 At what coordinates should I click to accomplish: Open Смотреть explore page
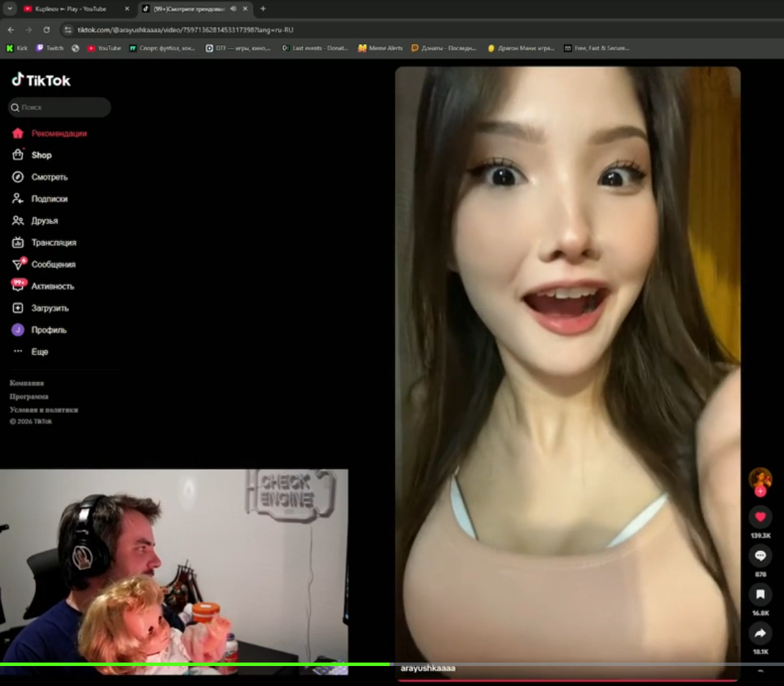39,177
